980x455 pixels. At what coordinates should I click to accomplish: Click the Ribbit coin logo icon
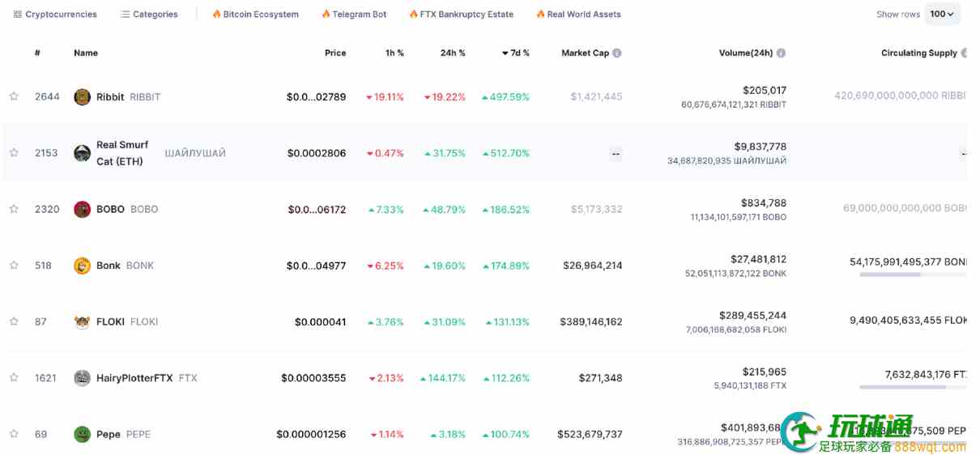82,97
